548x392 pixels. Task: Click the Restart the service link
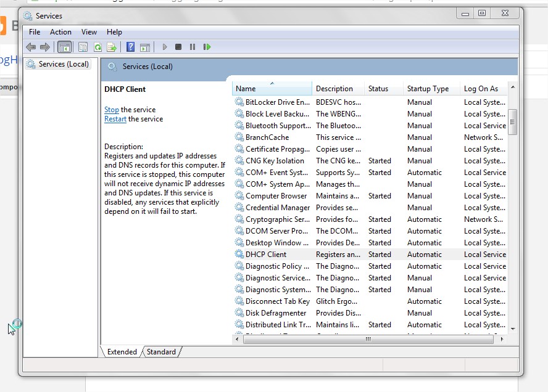coord(115,119)
